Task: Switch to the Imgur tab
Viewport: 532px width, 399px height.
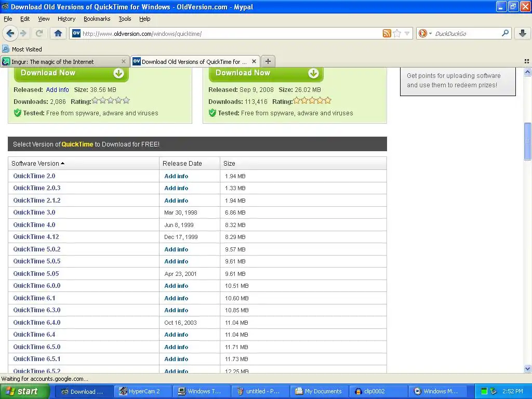Action: pos(64,61)
